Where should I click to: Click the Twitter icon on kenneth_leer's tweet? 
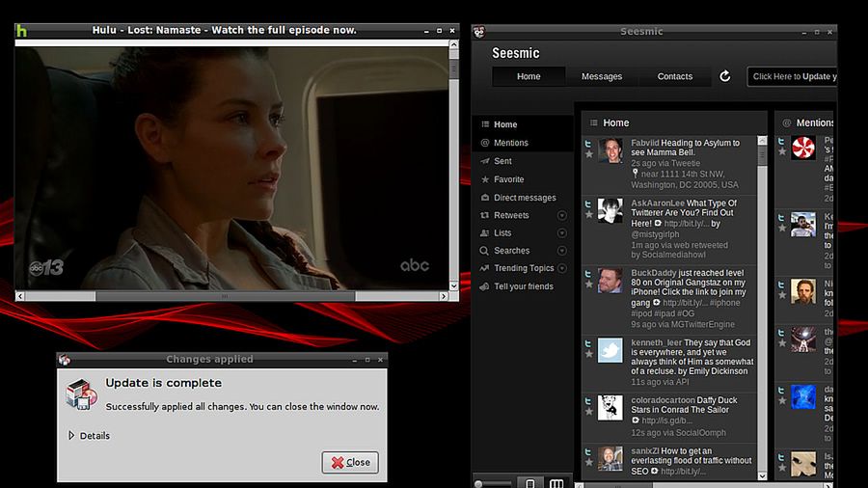coord(588,343)
